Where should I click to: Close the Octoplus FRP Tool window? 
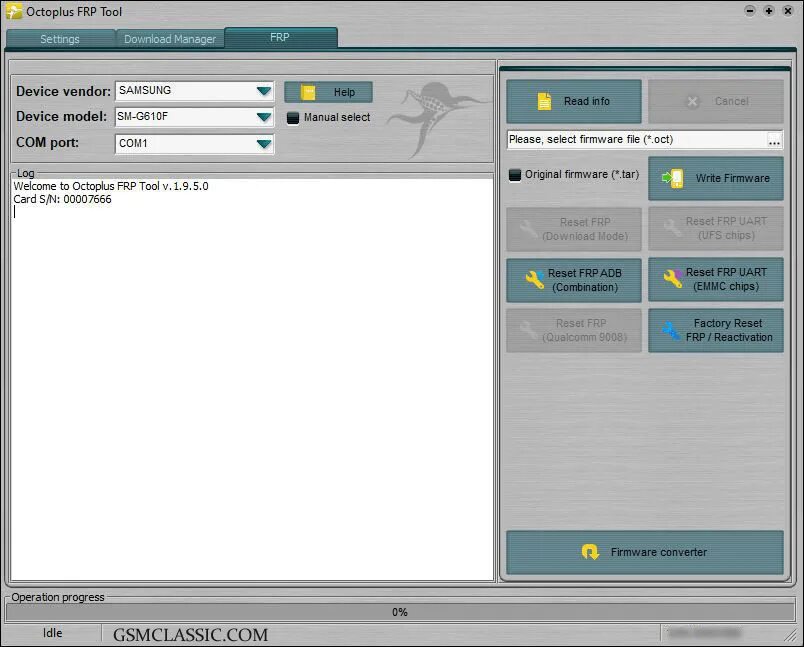[788, 11]
